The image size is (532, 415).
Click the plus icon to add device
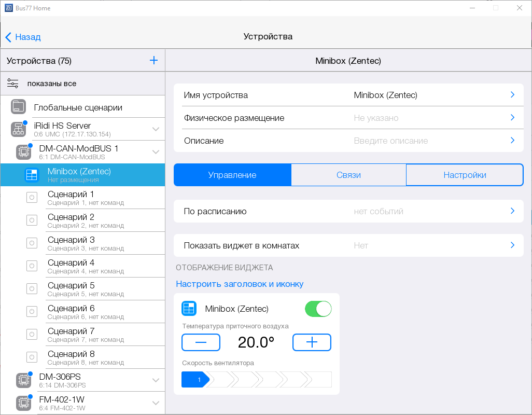tap(153, 61)
